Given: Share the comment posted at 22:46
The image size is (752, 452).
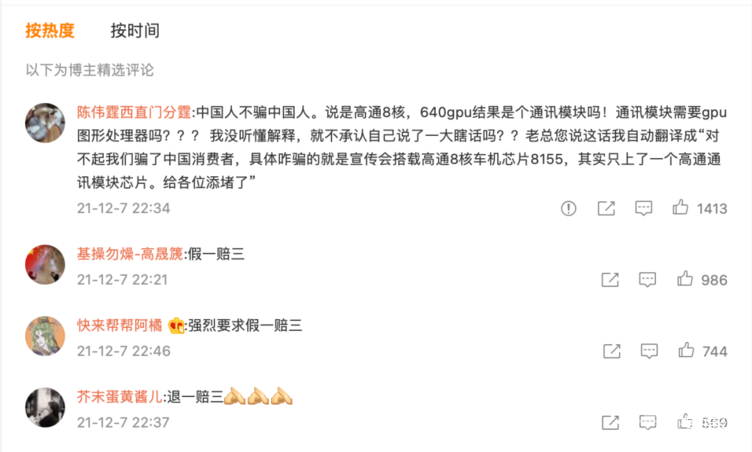Looking at the screenshot, I should tap(611, 351).
